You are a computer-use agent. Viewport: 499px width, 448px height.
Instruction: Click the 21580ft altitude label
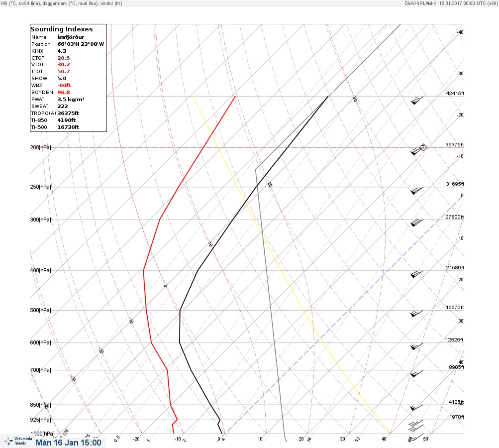455,268
